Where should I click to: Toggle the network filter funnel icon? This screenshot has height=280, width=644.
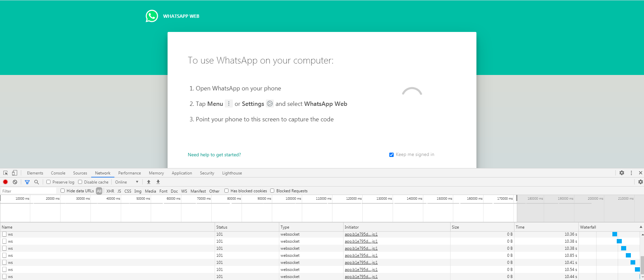click(x=27, y=182)
